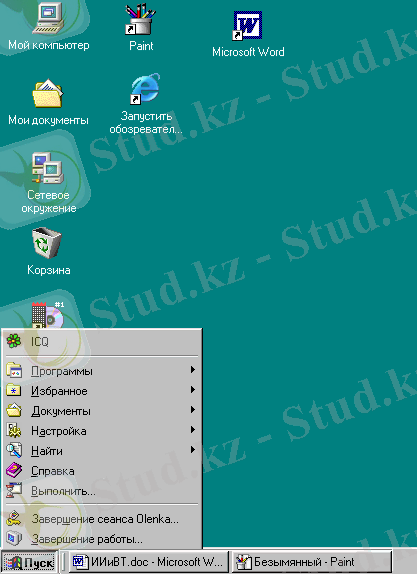Select the Microsoft Word desktop shortcut
Screen dimensions: 417x574
[247, 25]
